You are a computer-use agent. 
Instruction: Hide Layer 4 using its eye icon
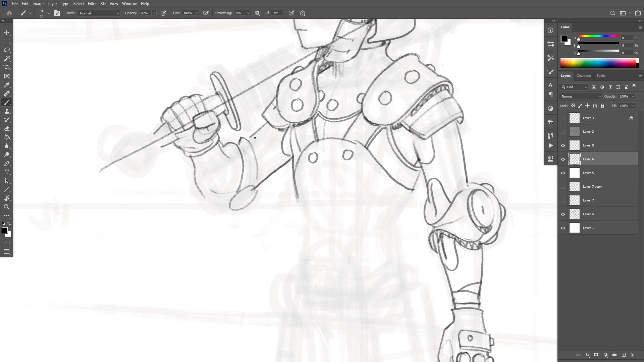pyautogui.click(x=563, y=214)
